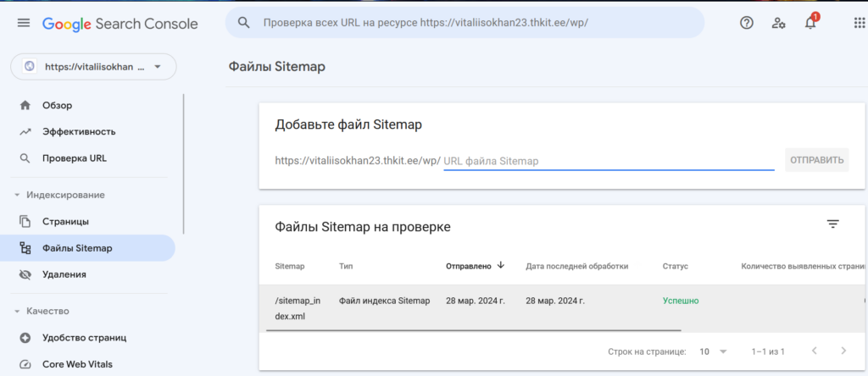The width and height of the screenshot is (868, 376).
Task: Click Файл индекса Sitemap cell
Action: tap(384, 301)
